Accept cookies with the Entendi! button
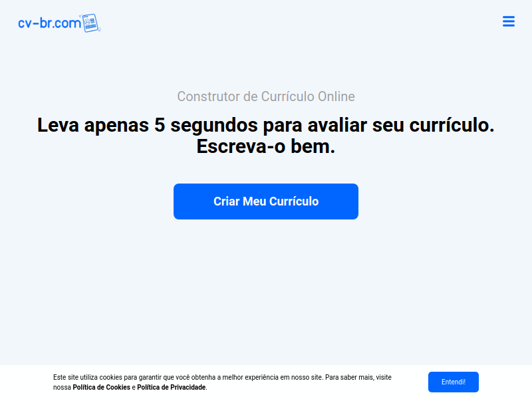The image size is (532, 399). (454, 382)
